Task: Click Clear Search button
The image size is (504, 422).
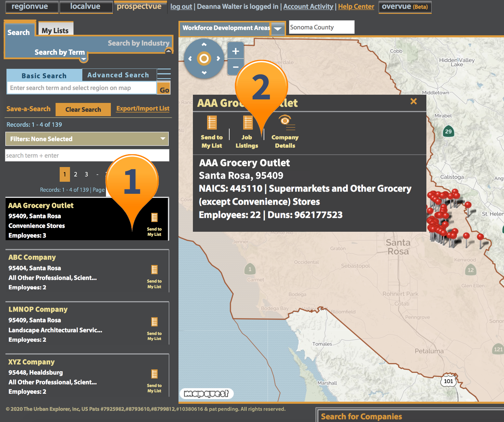Action: pyautogui.click(x=83, y=109)
